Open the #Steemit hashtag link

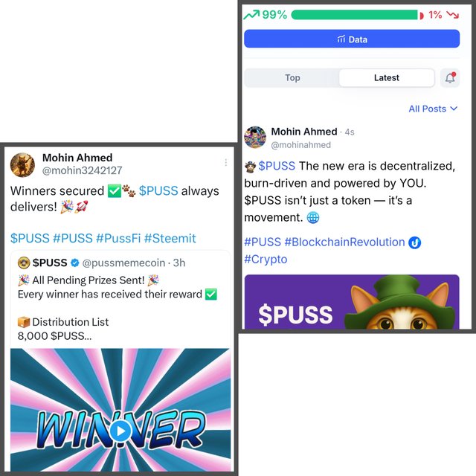coord(170,238)
